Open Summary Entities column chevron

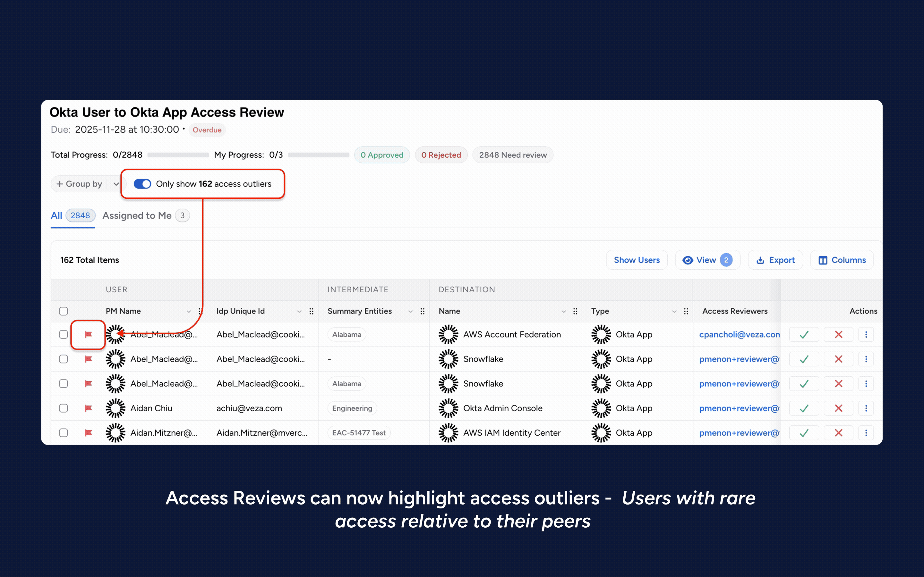pos(410,311)
